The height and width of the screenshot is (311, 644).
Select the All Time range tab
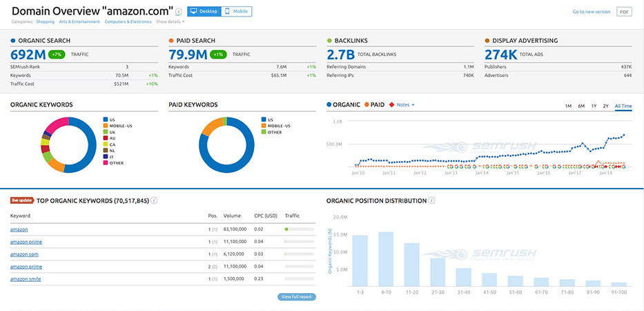tap(623, 106)
